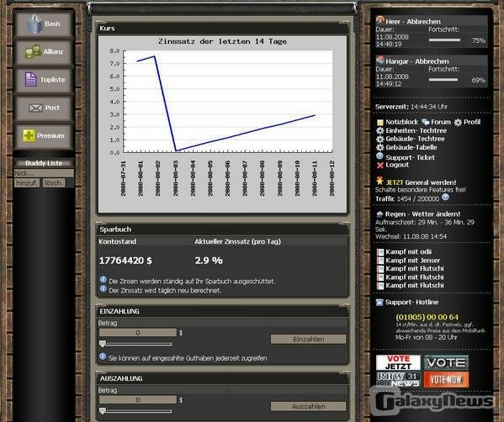
Task: Open the Topliste menu button
Action: click(44, 80)
